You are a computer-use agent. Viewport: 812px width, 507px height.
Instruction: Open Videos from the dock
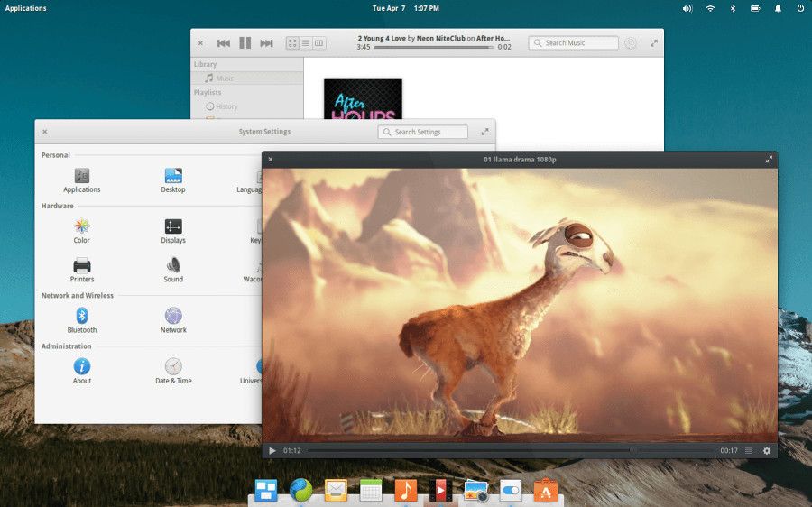click(440, 490)
